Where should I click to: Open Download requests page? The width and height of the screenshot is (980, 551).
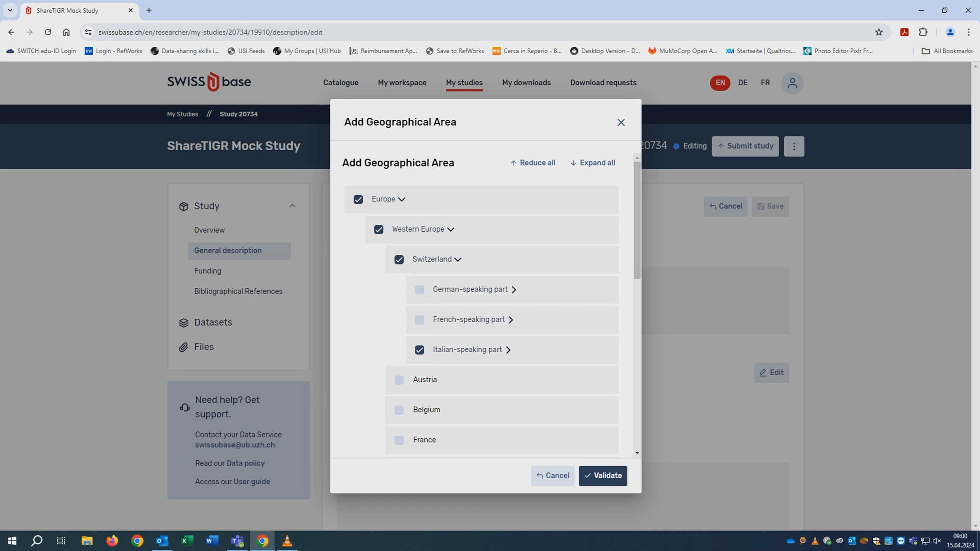(603, 83)
